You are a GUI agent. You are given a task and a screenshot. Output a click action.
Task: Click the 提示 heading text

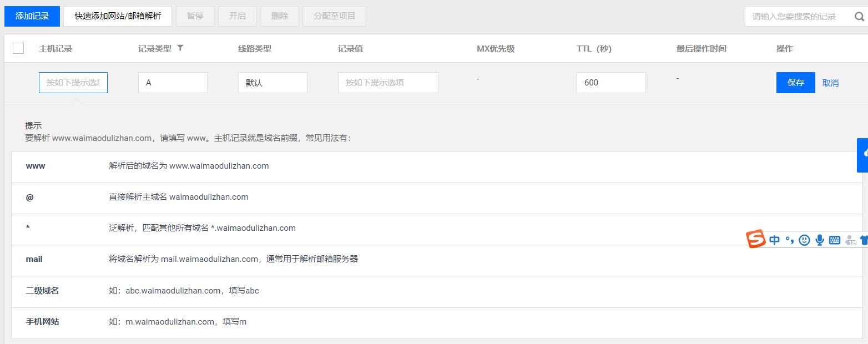(33, 126)
